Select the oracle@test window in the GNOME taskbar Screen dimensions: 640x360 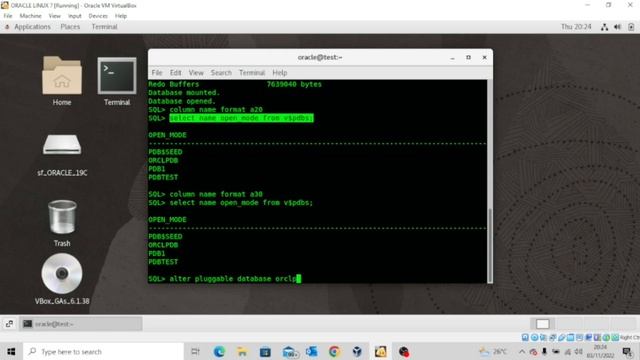(80, 324)
